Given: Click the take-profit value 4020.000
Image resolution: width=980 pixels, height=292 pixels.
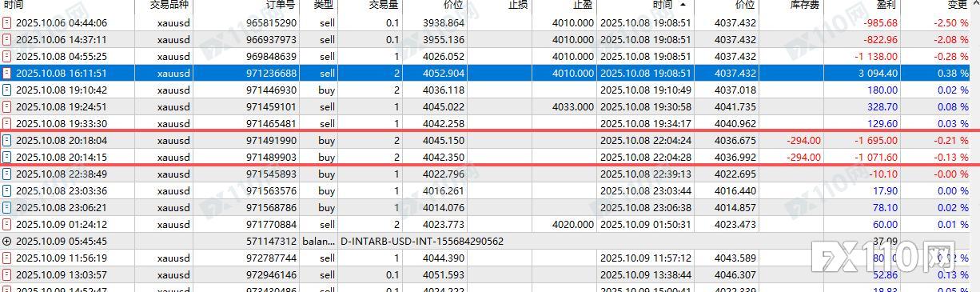Looking at the screenshot, I should click(x=573, y=224).
